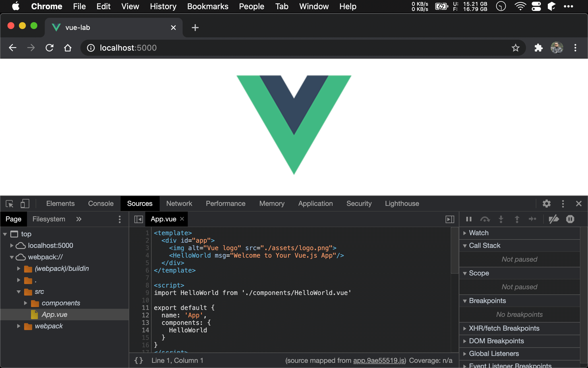Collapse the src folder
This screenshot has width=588, height=368.
coord(19,292)
